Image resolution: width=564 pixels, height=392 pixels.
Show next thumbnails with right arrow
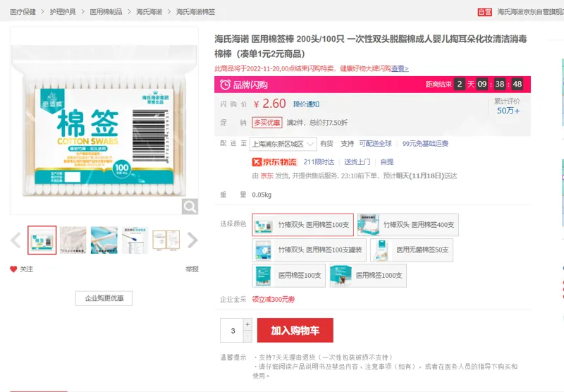(192, 240)
